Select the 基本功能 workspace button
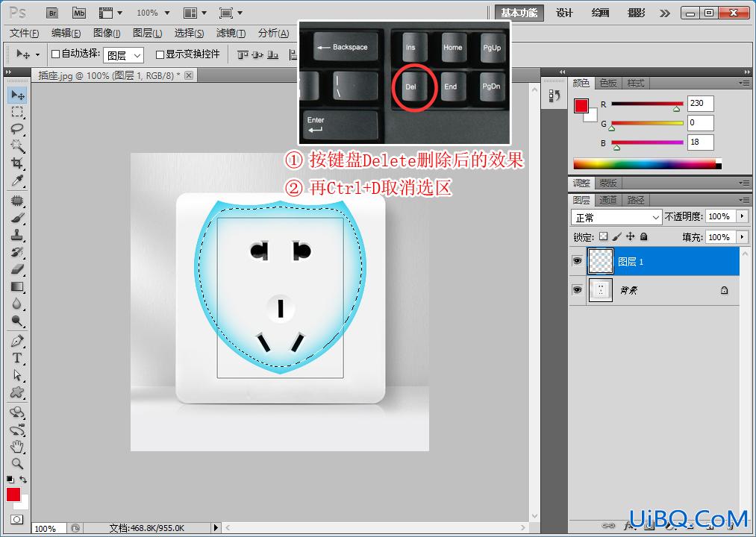 click(519, 13)
